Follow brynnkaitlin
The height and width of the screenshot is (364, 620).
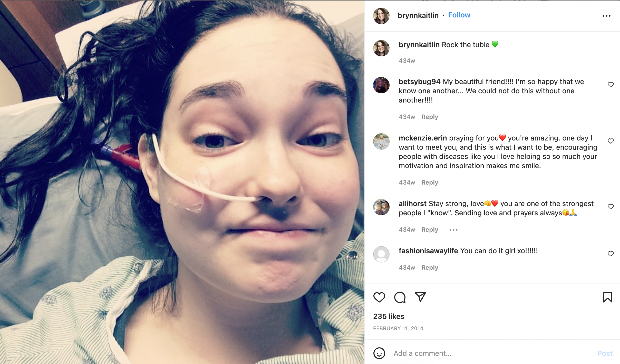click(459, 15)
